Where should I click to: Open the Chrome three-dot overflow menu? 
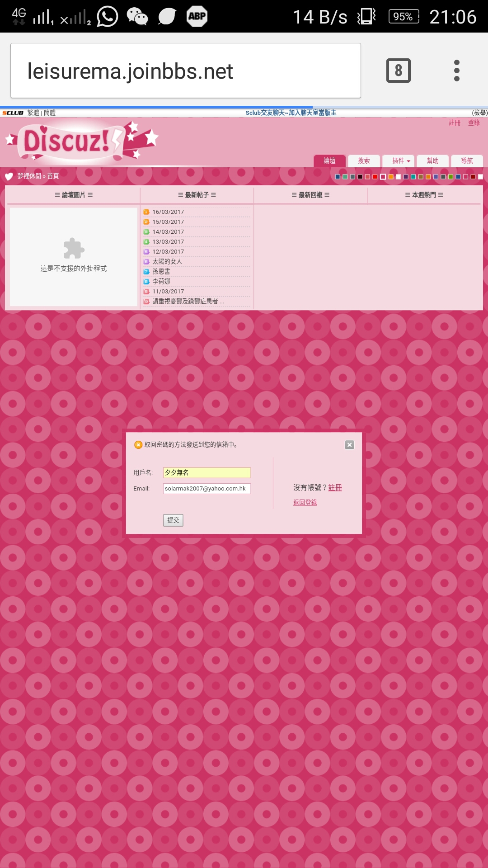click(456, 71)
